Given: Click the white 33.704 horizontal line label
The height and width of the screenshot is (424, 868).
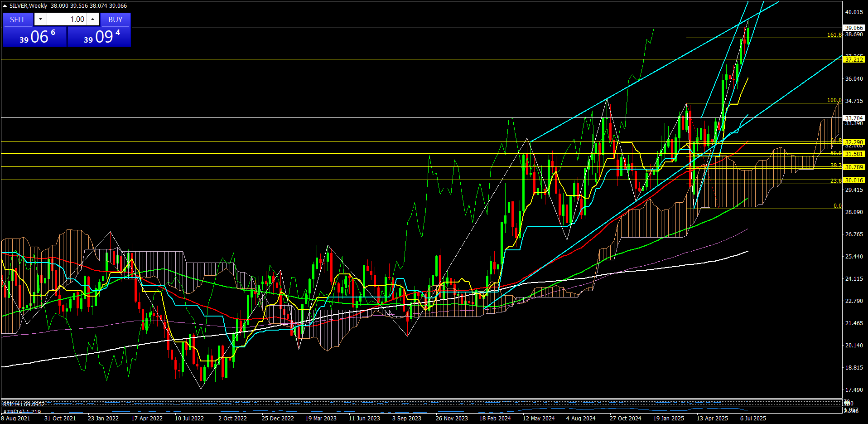Looking at the screenshot, I should coord(854,118).
